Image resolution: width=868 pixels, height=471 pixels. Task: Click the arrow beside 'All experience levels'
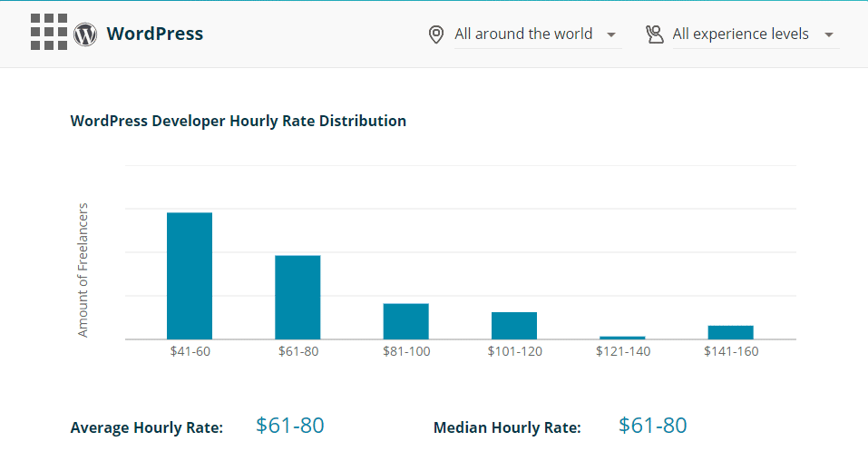tap(829, 35)
